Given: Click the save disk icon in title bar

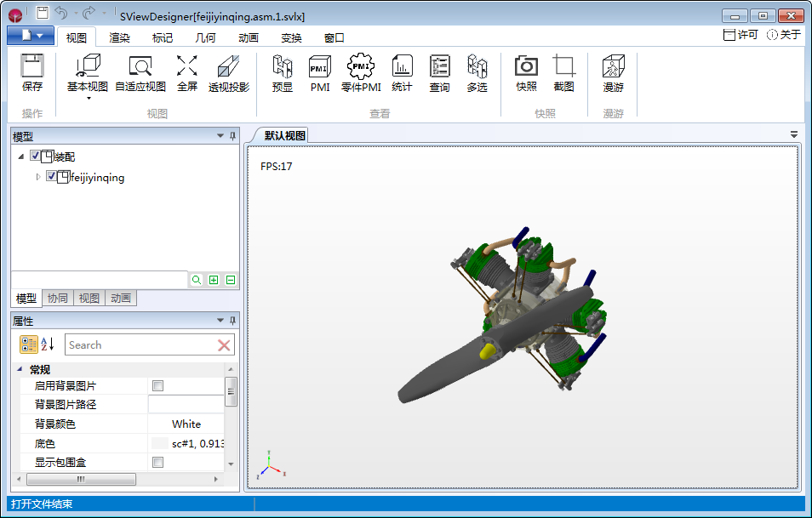Looking at the screenshot, I should [x=43, y=13].
